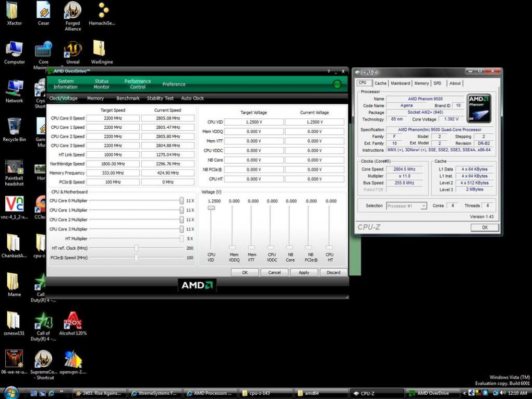Open the About tab in CPU-Z
The image size is (532, 399).
455,83
